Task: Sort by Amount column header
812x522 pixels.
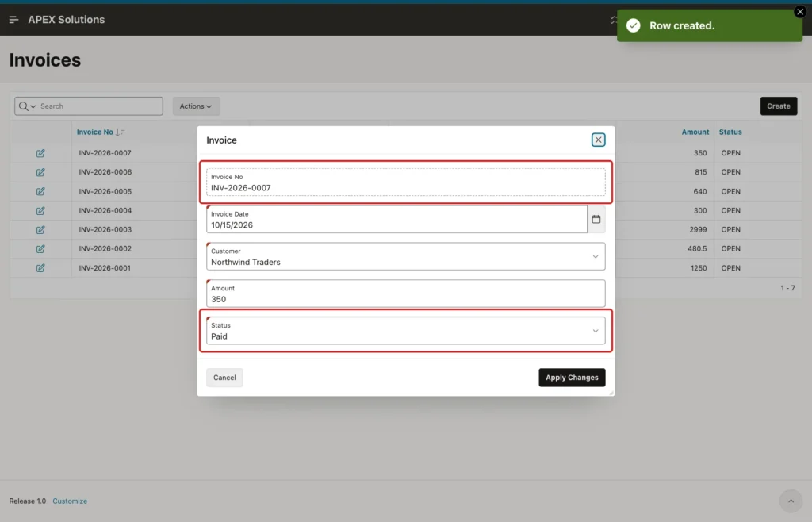Action: click(x=695, y=132)
